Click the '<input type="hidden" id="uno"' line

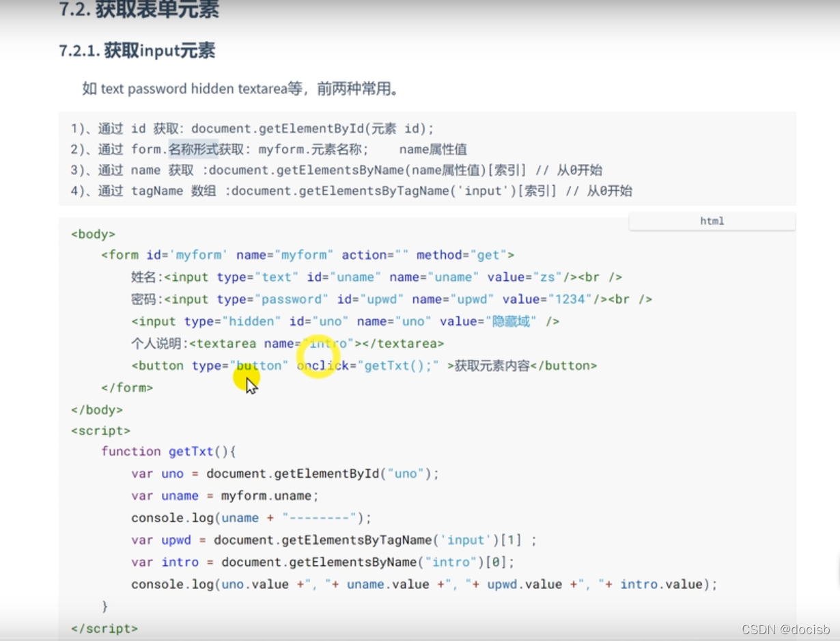346,321
